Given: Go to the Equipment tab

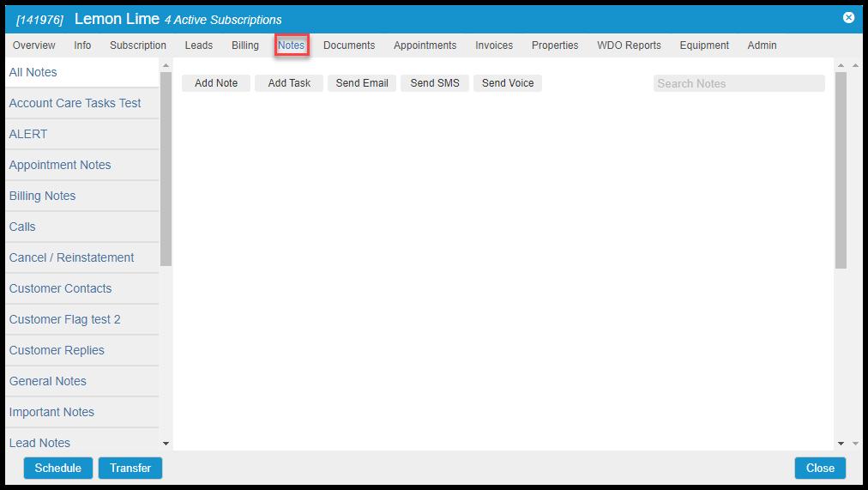Looking at the screenshot, I should pyautogui.click(x=704, y=45).
